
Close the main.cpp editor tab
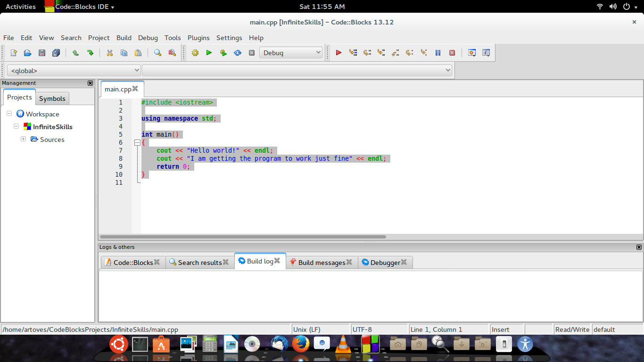(x=135, y=89)
